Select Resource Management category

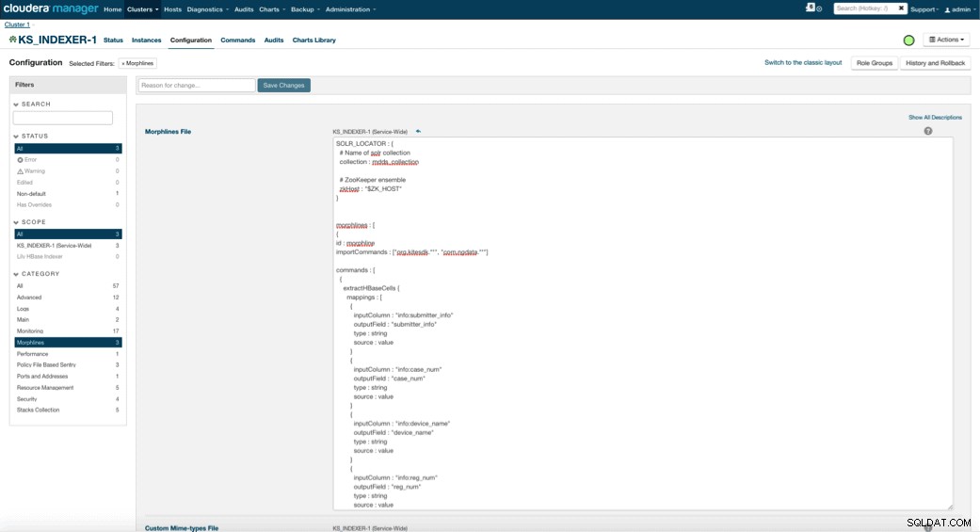(x=68, y=387)
